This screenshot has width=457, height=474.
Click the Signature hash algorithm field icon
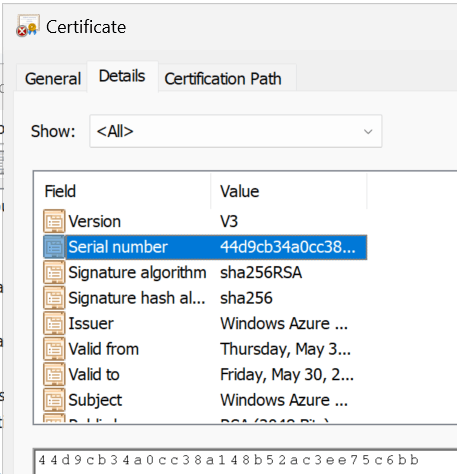click(x=54, y=298)
